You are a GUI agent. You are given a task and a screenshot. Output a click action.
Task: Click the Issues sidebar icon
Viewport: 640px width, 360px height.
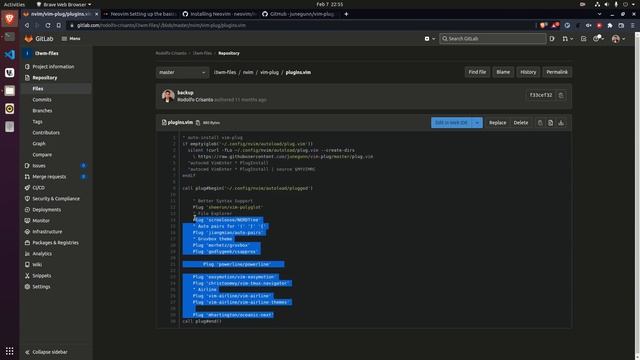(x=27, y=166)
